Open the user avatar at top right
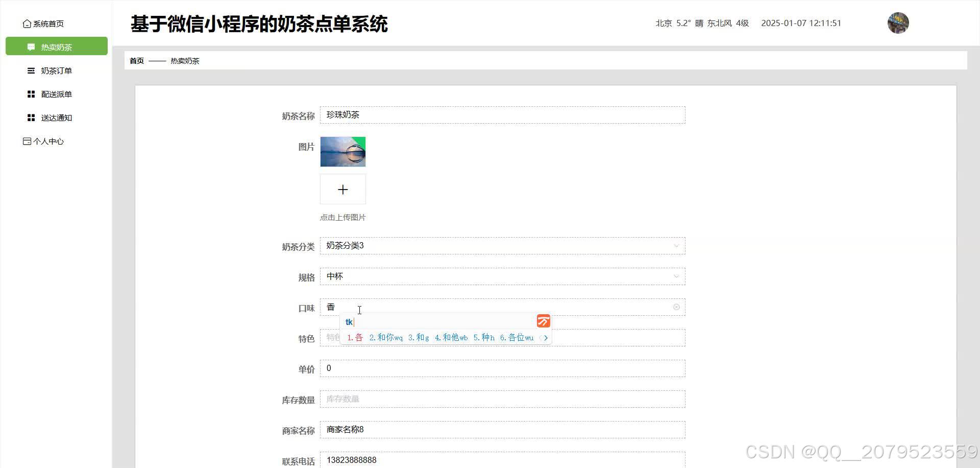 click(898, 23)
